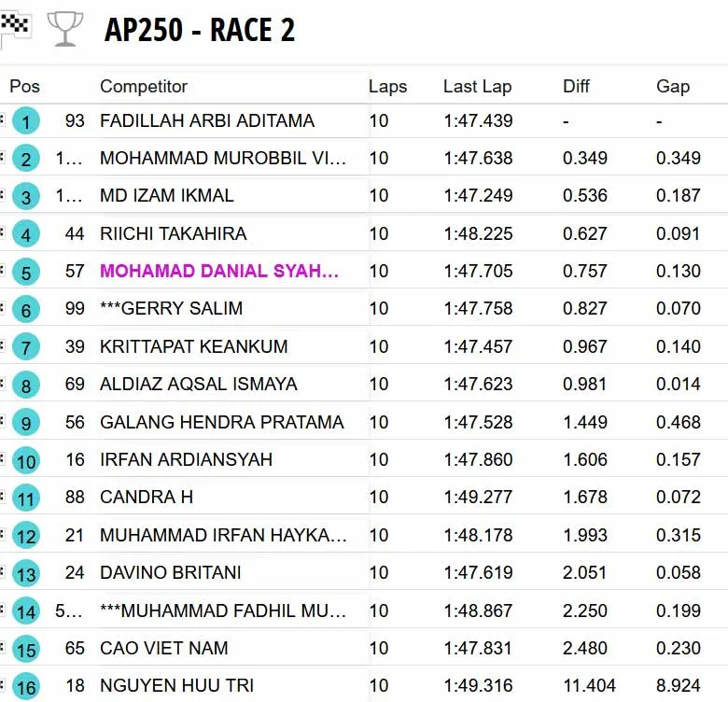Click the AP250 - RACE 2 title
728x702 pixels.
pyautogui.click(x=200, y=30)
